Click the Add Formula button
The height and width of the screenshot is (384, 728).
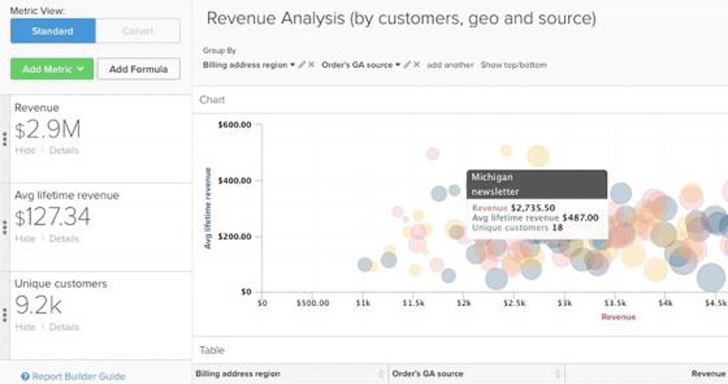[x=139, y=69]
